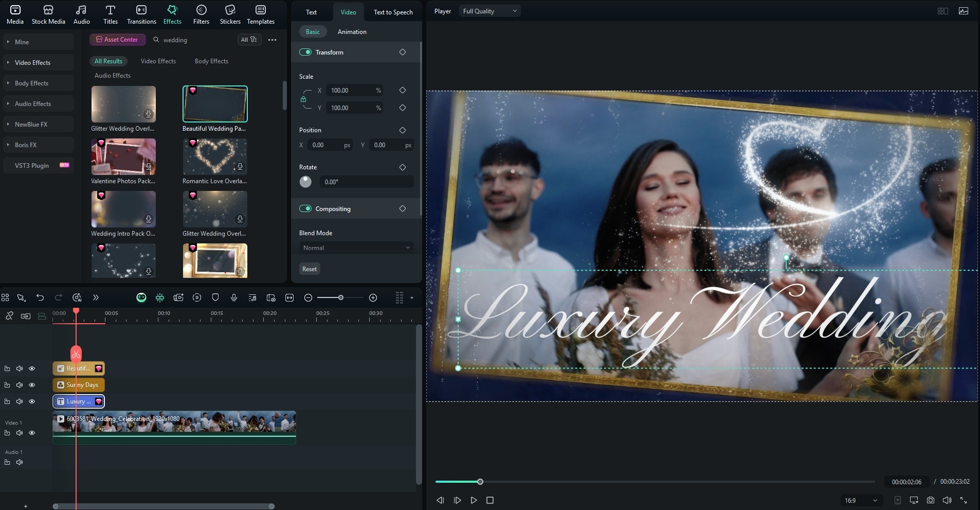This screenshot has width=980, height=510.
Task: Zoom out timeline with minus icon
Action: 308,297
